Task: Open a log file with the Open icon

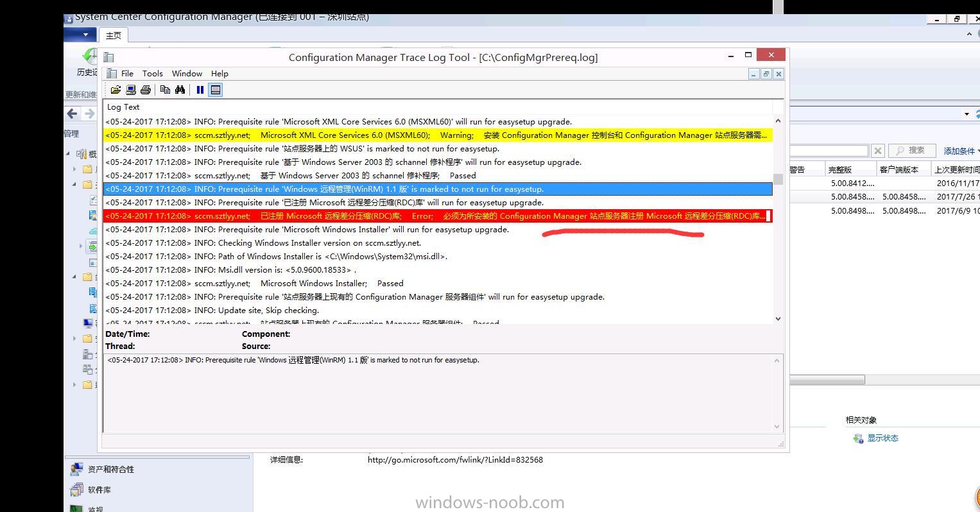Action: pos(116,90)
